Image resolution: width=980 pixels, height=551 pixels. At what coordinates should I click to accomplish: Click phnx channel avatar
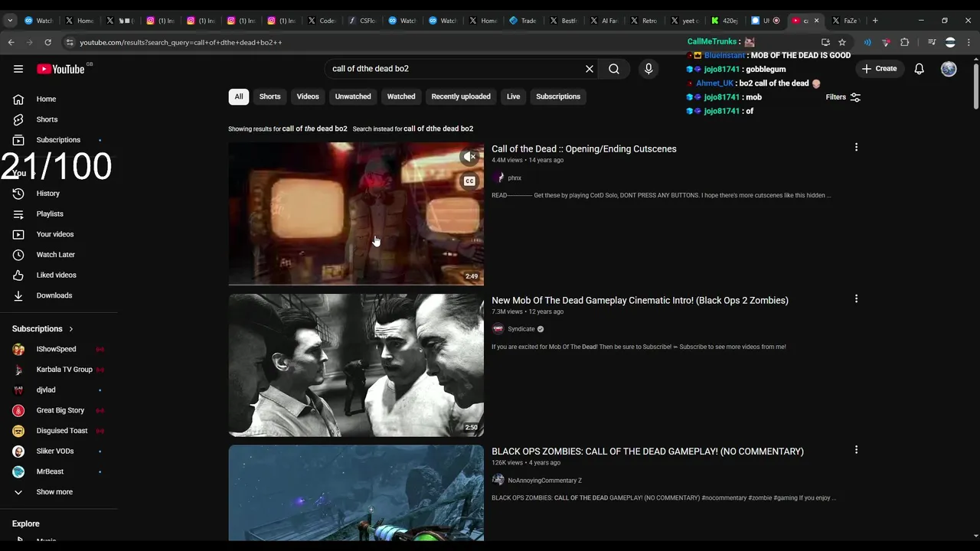click(498, 178)
